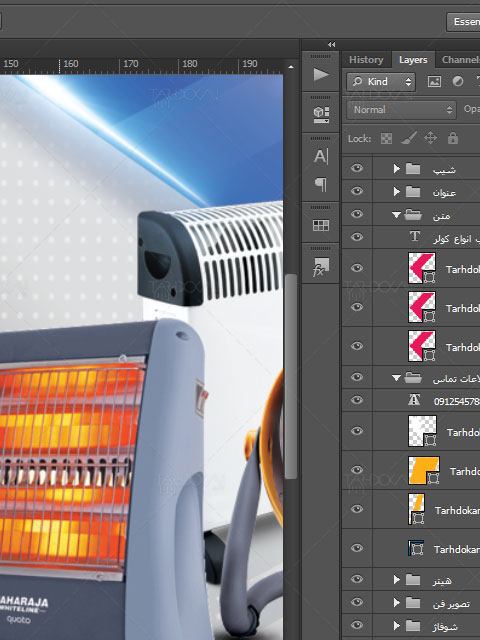Select هیتر group folder icon
This screenshot has width=480, height=640.
coord(413,579)
